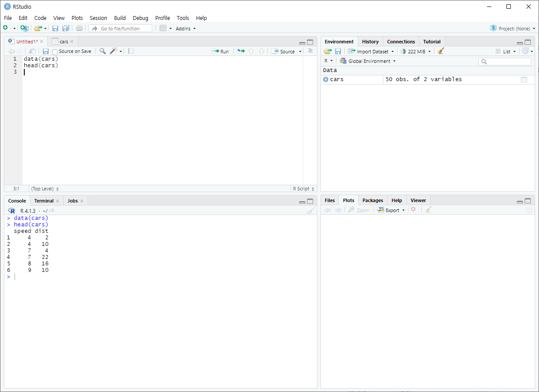Open the Plots menu in the menu bar

point(77,18)
